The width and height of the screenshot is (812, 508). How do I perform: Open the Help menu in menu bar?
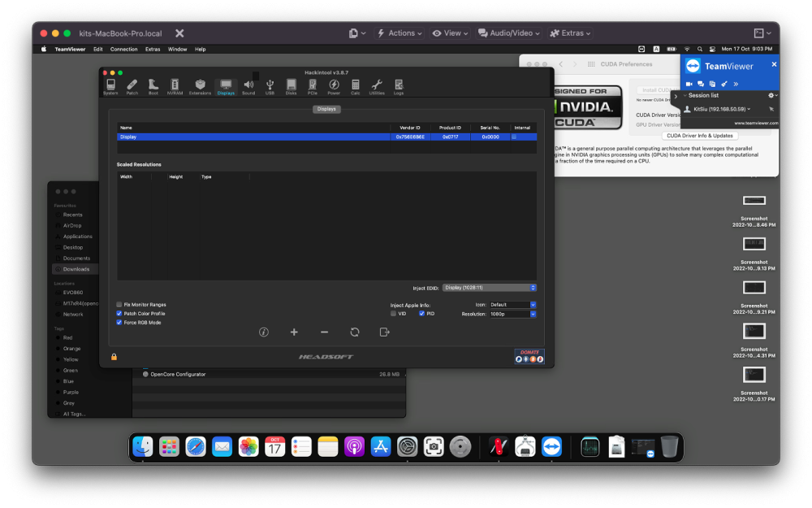point(201,50)
